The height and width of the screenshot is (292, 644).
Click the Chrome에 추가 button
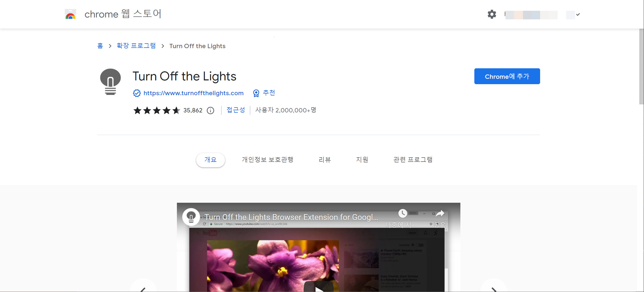pos(507,76)
